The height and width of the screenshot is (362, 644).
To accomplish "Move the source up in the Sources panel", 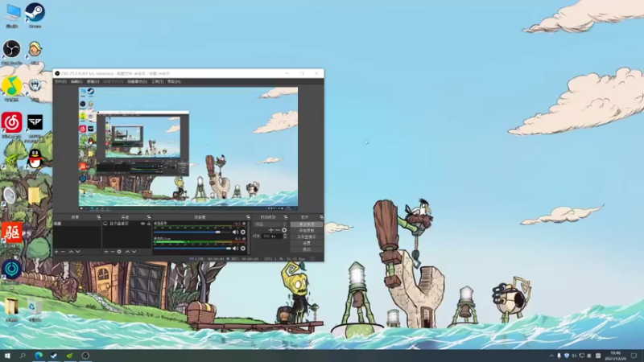I will 127,252.
